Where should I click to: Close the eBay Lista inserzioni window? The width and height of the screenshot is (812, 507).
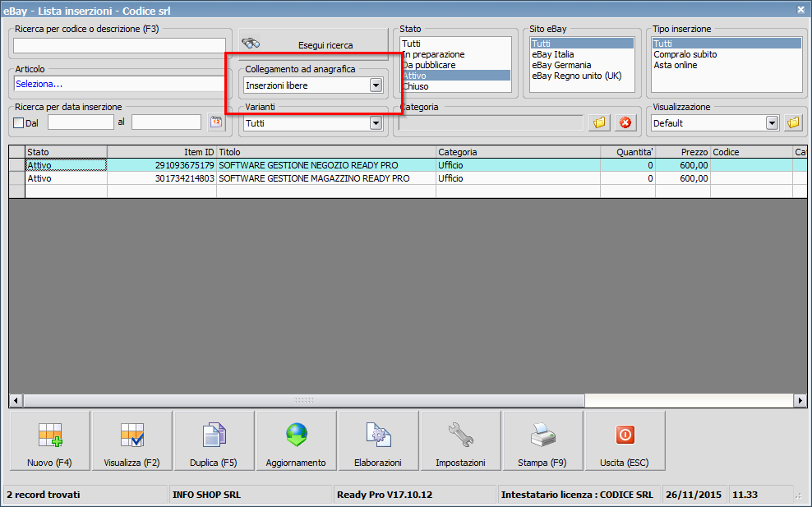pyautogui.click(x=800, y=9)
